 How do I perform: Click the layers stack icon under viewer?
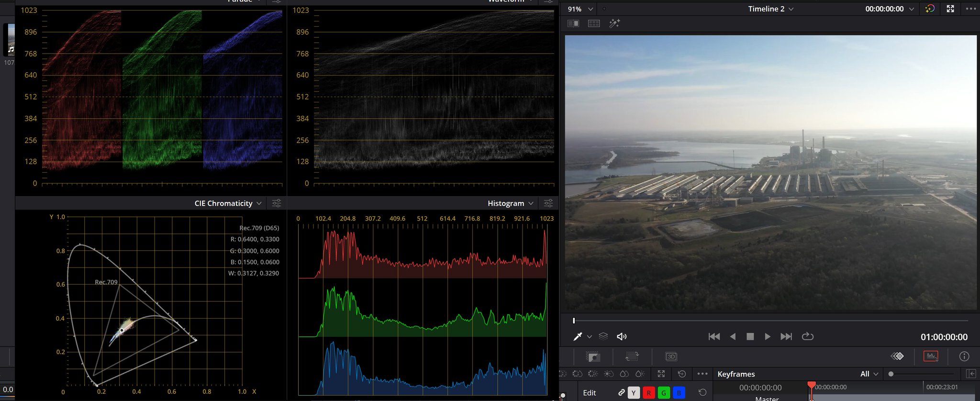tap(603, 336)
